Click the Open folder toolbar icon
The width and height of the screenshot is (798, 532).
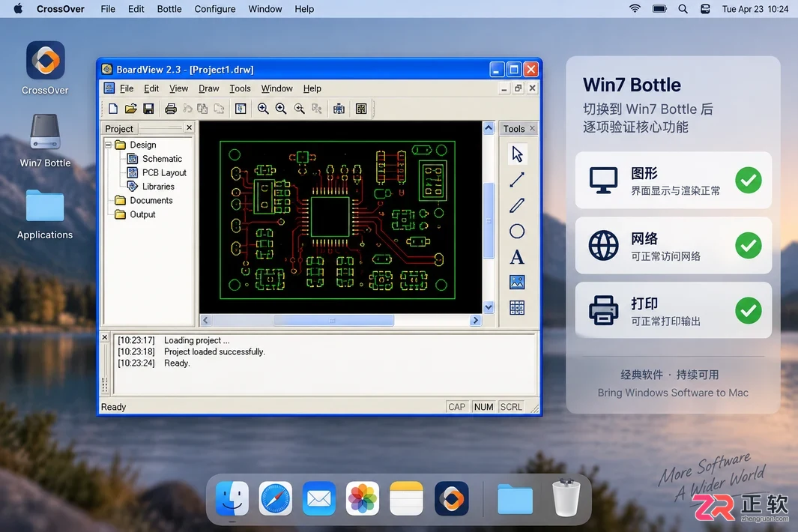click(x=131, y=109)
